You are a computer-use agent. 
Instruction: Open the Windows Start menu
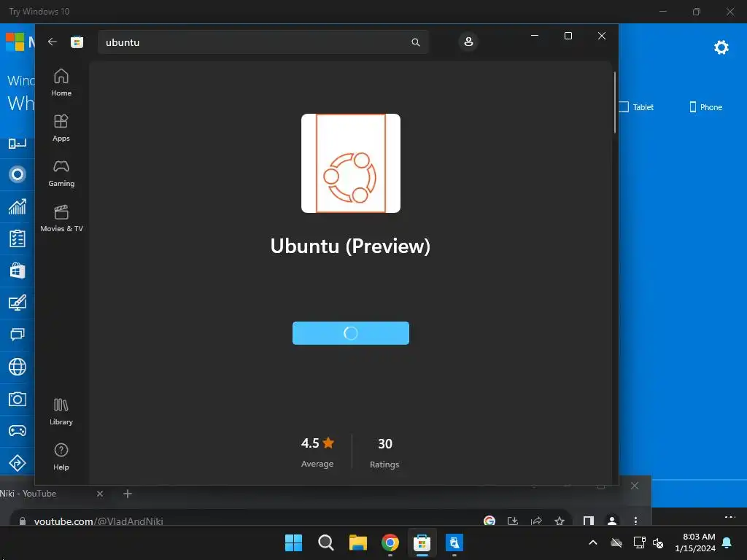click(293, 542)
